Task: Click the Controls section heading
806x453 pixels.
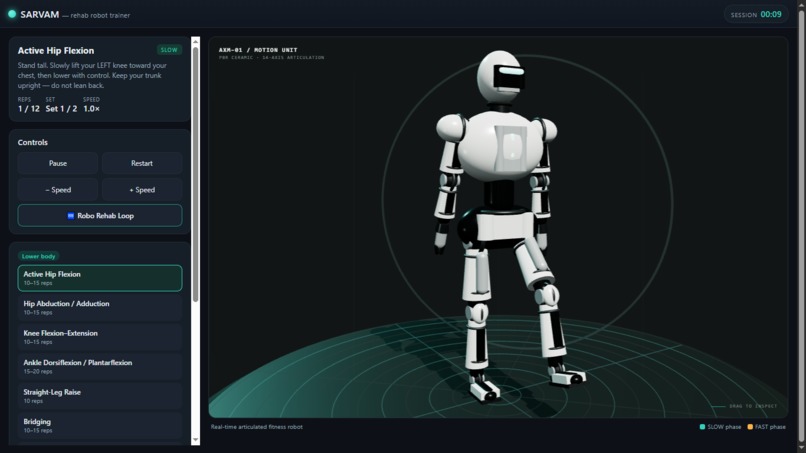Action: click(32, 142)
